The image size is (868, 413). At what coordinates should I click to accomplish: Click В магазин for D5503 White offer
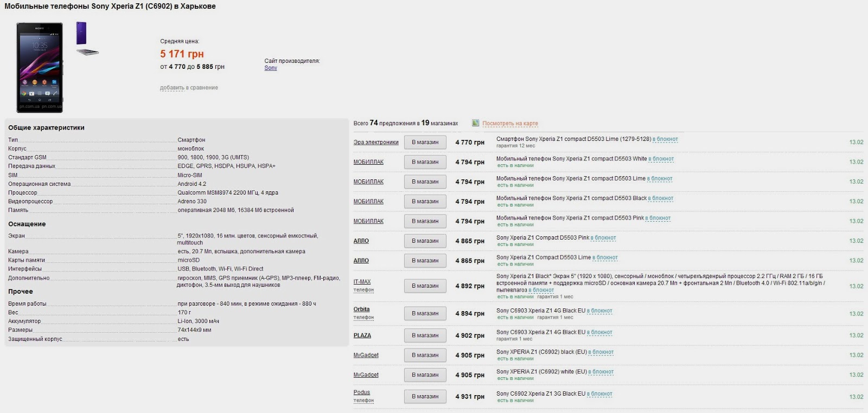425,162
